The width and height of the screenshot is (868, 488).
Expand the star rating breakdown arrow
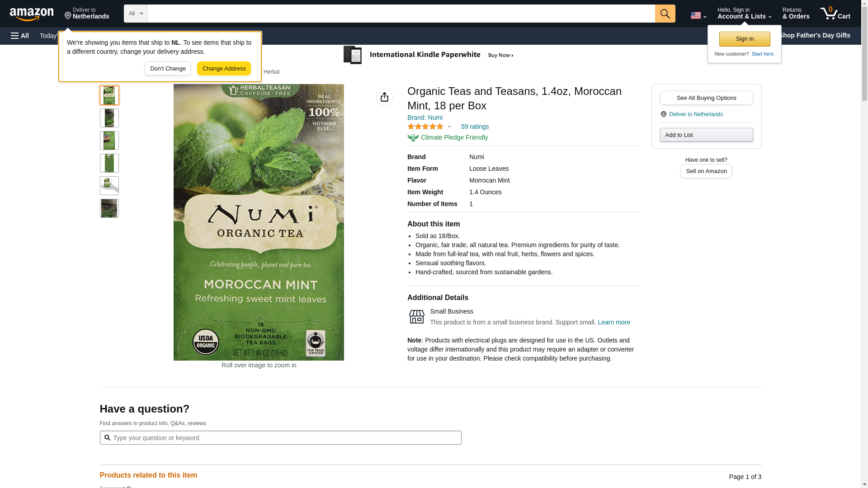(449, 127)
